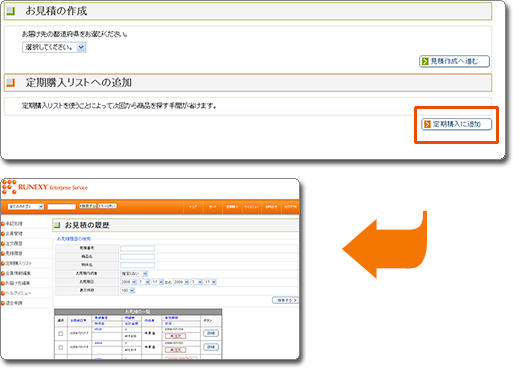The width and height of the screenshot is (532, 380).
Task: Tick the checkbox on the first estimate row
Action: tap(61, 334)
